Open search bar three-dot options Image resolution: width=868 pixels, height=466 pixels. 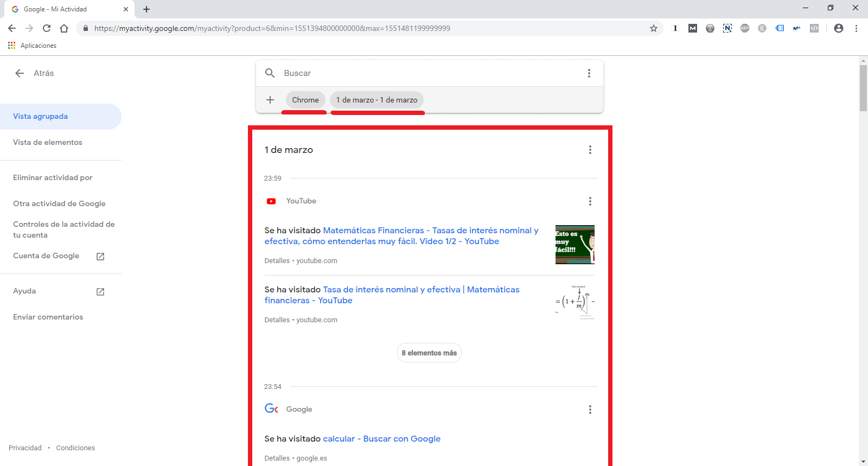[x=589, y=73]
